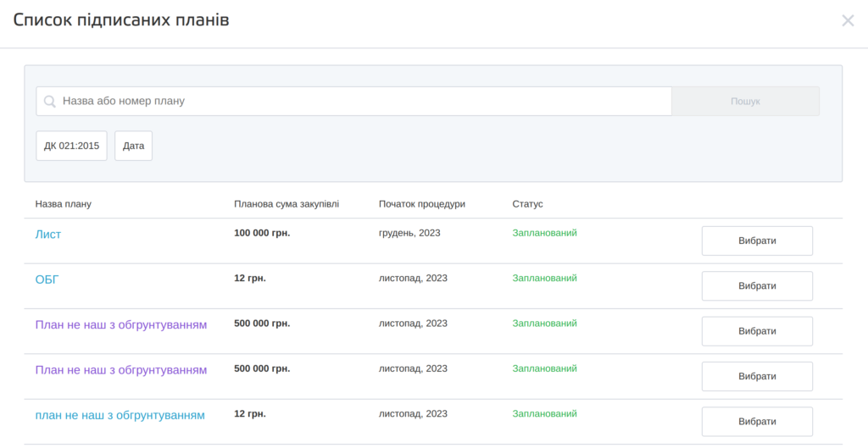Screen dimensions: 868x448
Task: Click the Статус column header
Action: coord(527,204)
